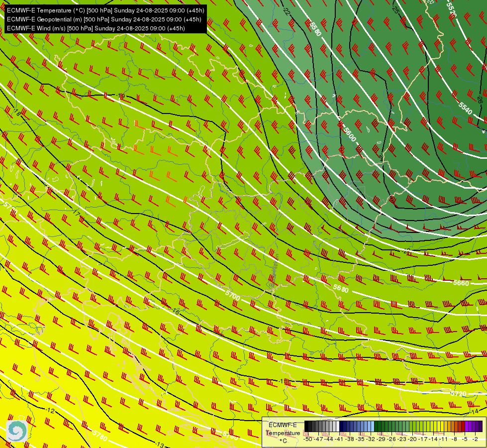Click the -20 legend scale value
The height and width of the screenshot is (448, 487).
(412, 439)
